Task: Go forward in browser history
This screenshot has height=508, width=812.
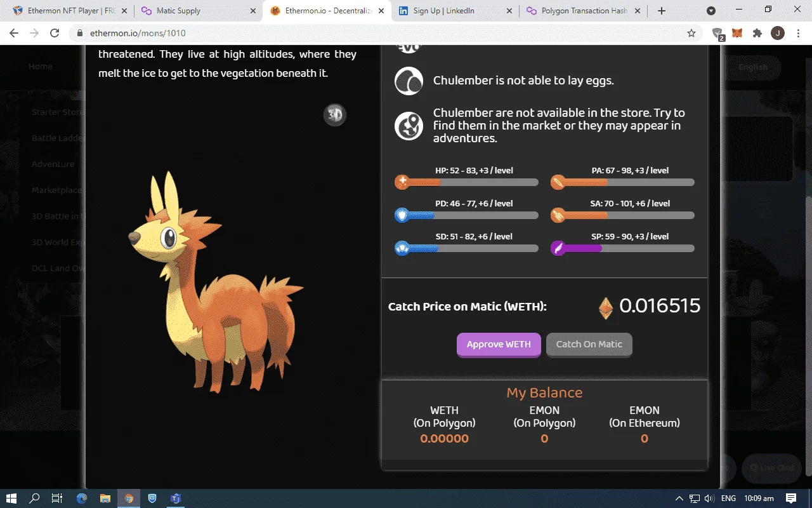Action: [x=34, y=33]
